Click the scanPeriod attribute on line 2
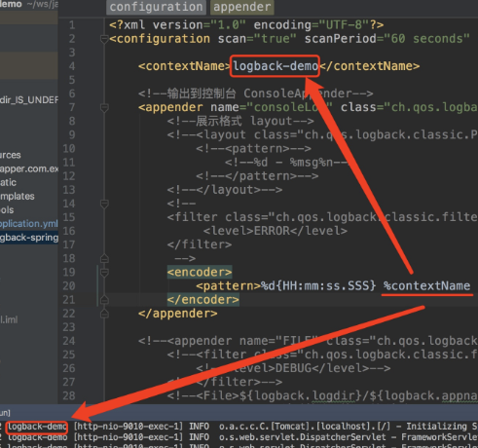This screenshot has height=448, width=478. (387, 39)
